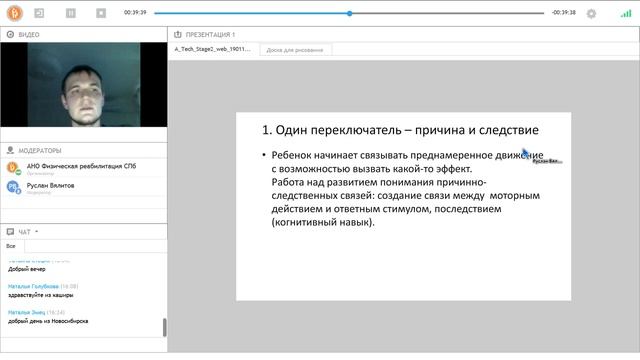Screen dimensions: 640x360
Task: Click chat message здравствуйте из каширы
Action: [x=41, y=295]
